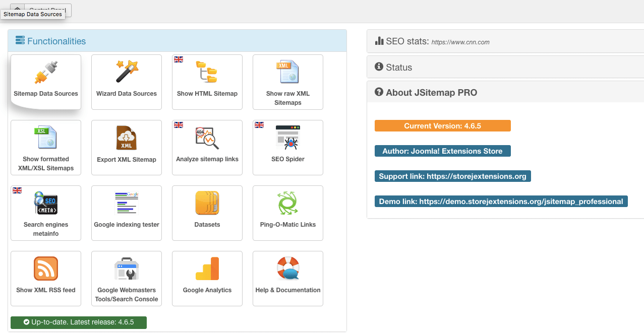Open Help & Documentation tile
Image resolution: width=644 pixels, height=333 pixels.
(288, 279)
